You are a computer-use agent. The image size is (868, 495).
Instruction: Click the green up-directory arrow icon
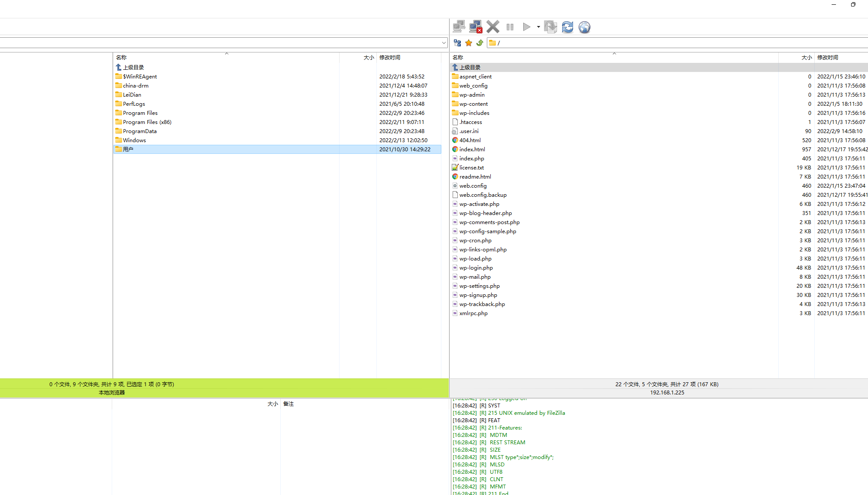[480, 43]
